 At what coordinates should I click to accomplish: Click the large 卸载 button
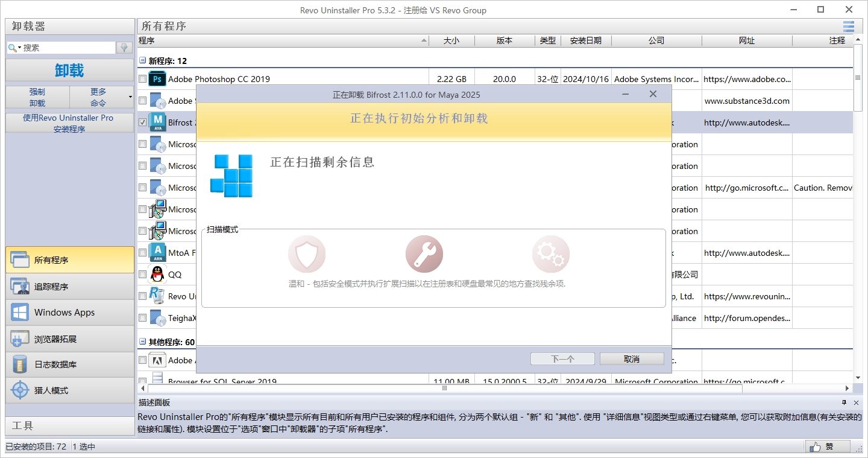coord(69,70)
